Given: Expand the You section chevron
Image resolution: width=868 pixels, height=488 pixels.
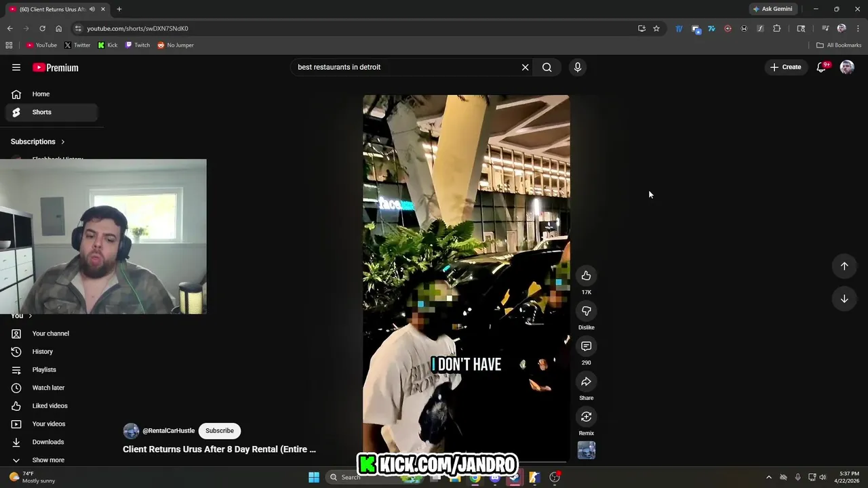Looking at the screenshot, I should pyautogui.click(x=30, y=316).
